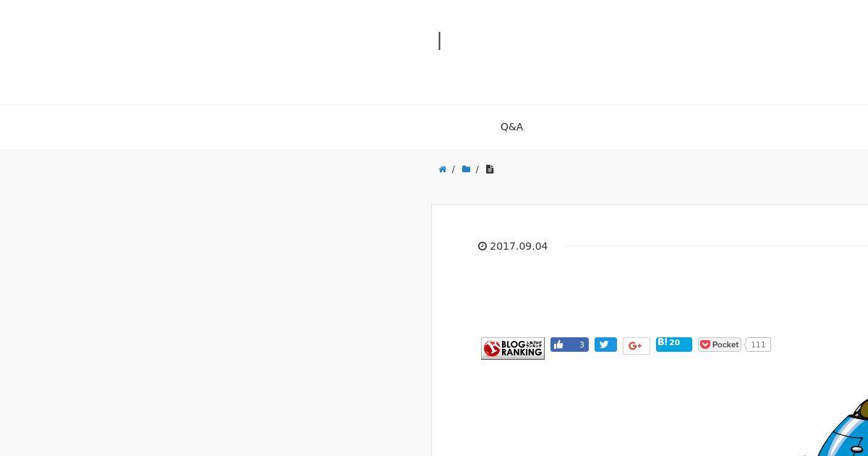Viewport: 868px width, 456px height.
Task: Like the post with Facebook thumbs-up button
Action: click(569, 345)
